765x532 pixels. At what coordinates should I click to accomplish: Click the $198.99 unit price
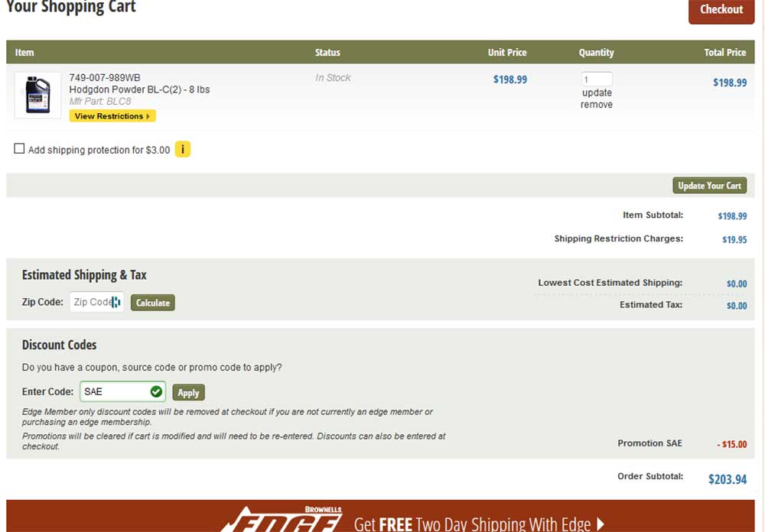(x=509, y=79)
